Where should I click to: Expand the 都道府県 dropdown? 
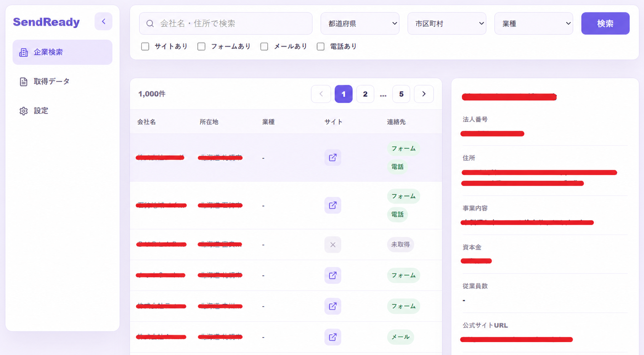point(360,24)
